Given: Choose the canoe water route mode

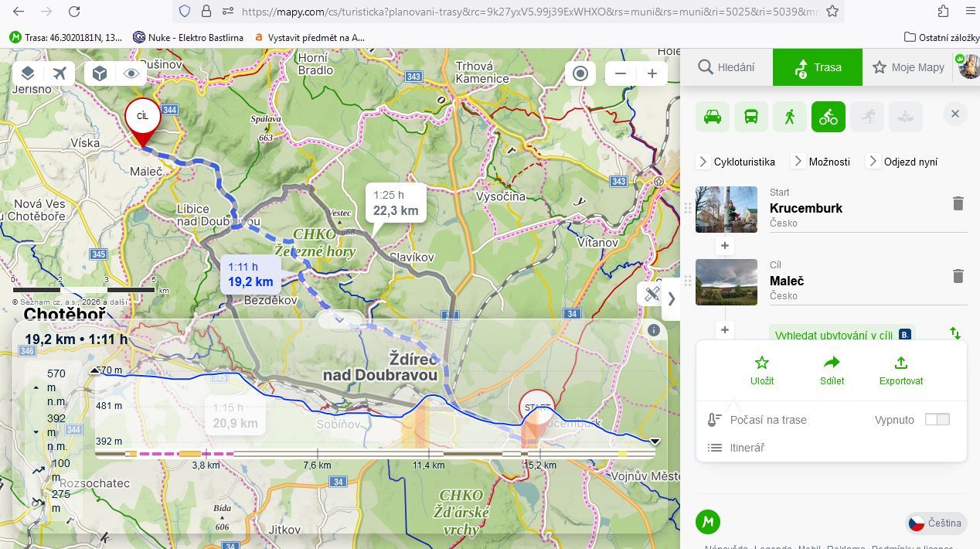Looking at the screenshot, I should tap(906, 117).
